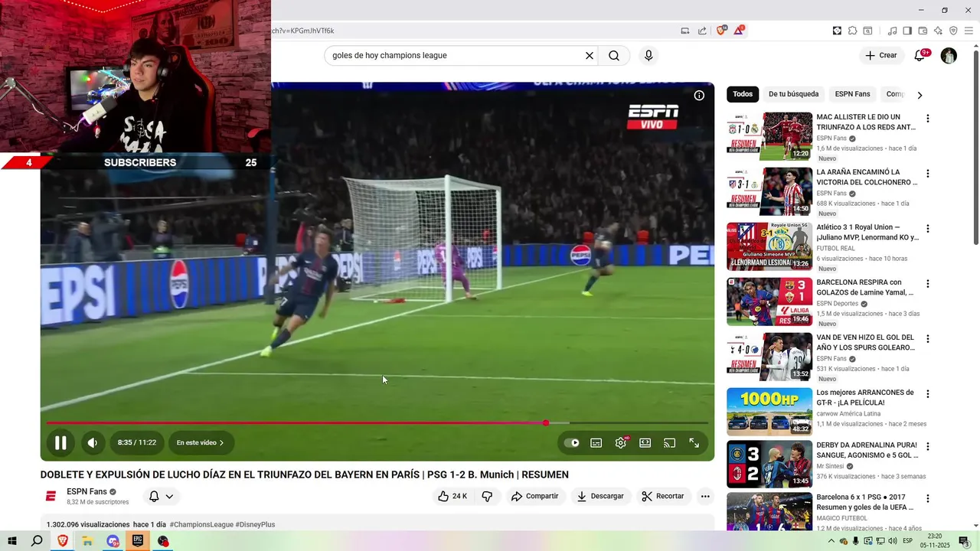Image resolution: width=980 pixels, height=551 pixels.
Task: Start voice search with the microphone
Action: [648, 55]
